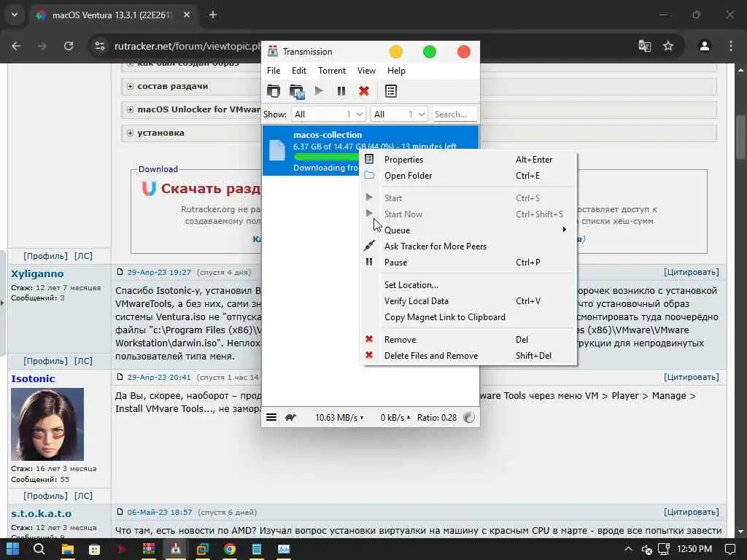Select Remove in the context menu
This screenshot has height=560, width=747.
coord(468,340)
